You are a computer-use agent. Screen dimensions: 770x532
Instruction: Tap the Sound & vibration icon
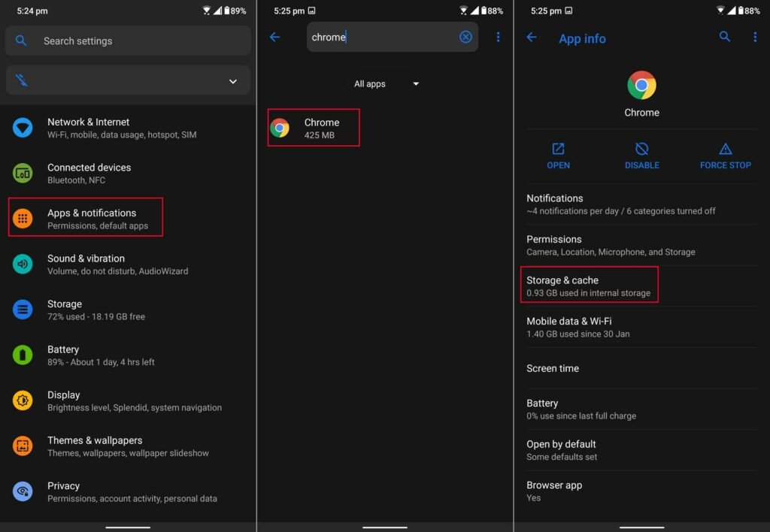(23, 264)
